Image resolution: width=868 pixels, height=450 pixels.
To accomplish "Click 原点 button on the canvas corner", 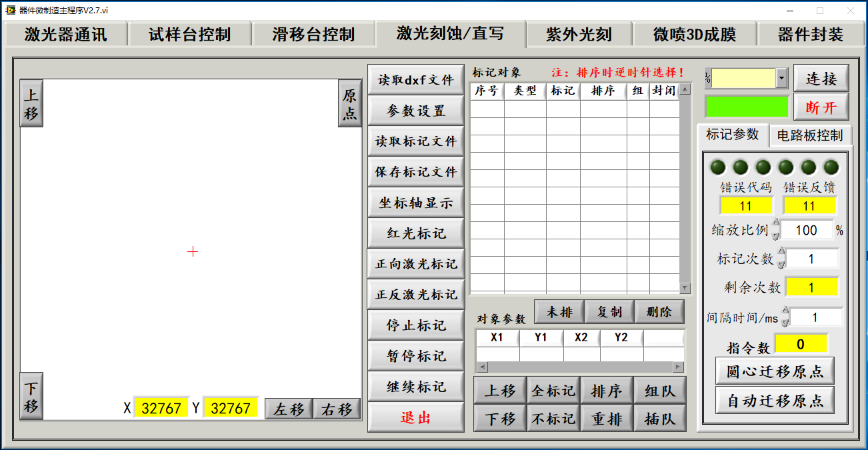I will (349, 104).
